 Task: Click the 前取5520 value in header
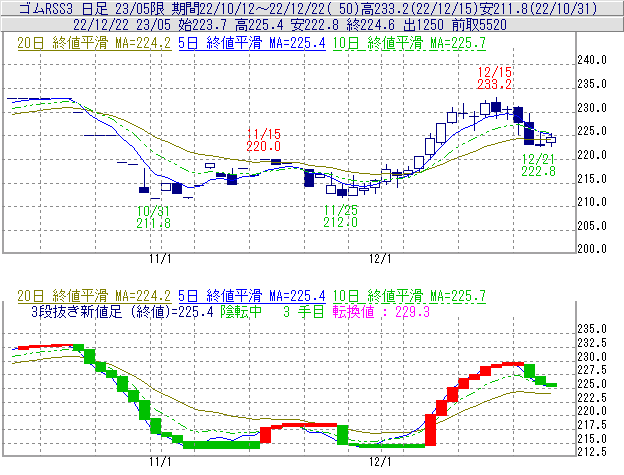pos(479,25)
